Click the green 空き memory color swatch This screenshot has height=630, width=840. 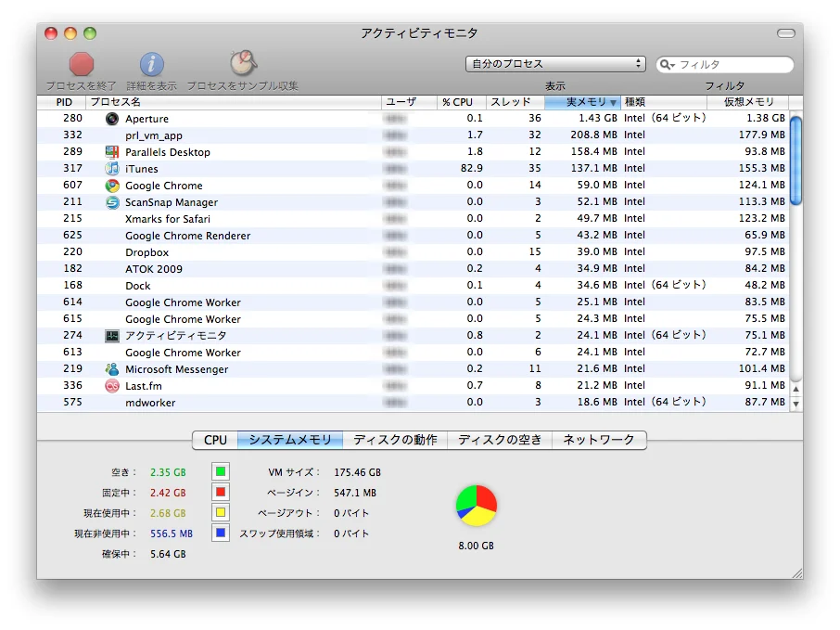click(x=220, y=472)
